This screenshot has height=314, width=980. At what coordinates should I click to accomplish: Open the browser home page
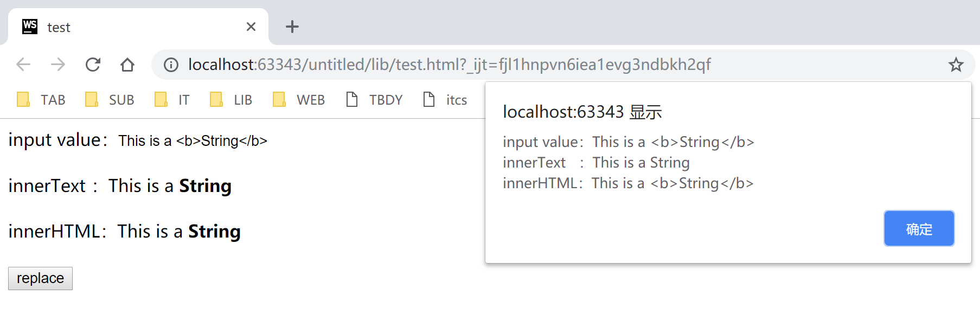pos(127,65)
